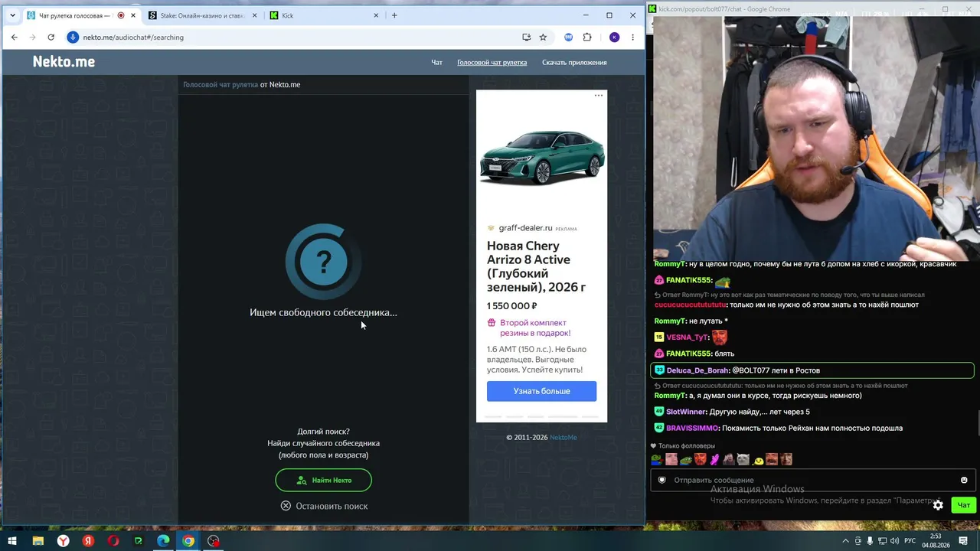This screenshot has height=551, width=980.
Task: Switch to the Kick tab
Action: 324,15
